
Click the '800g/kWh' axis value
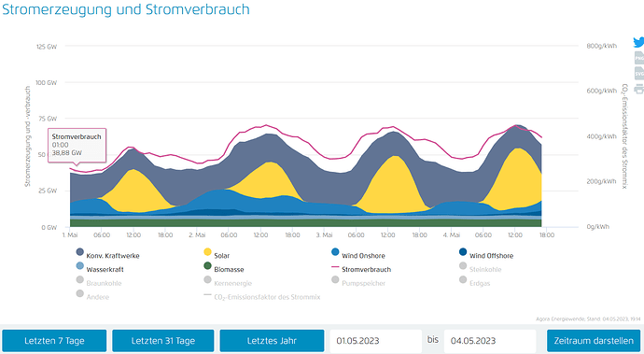click(x=602, y=46)
